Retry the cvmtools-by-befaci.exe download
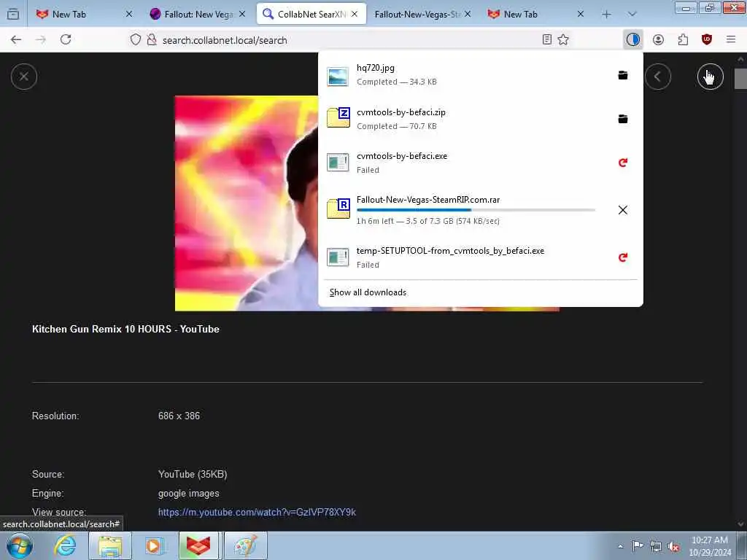 point(623,163)
